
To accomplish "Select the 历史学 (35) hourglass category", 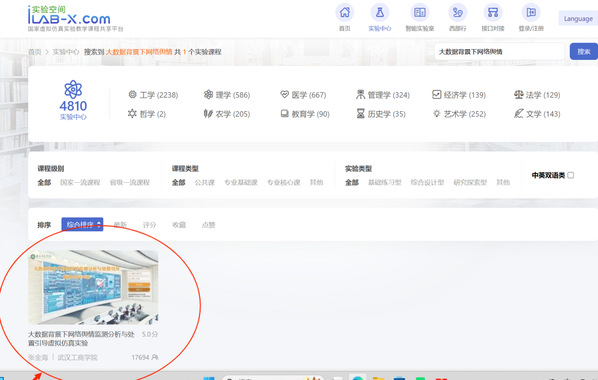I will (x=381, y=114).
